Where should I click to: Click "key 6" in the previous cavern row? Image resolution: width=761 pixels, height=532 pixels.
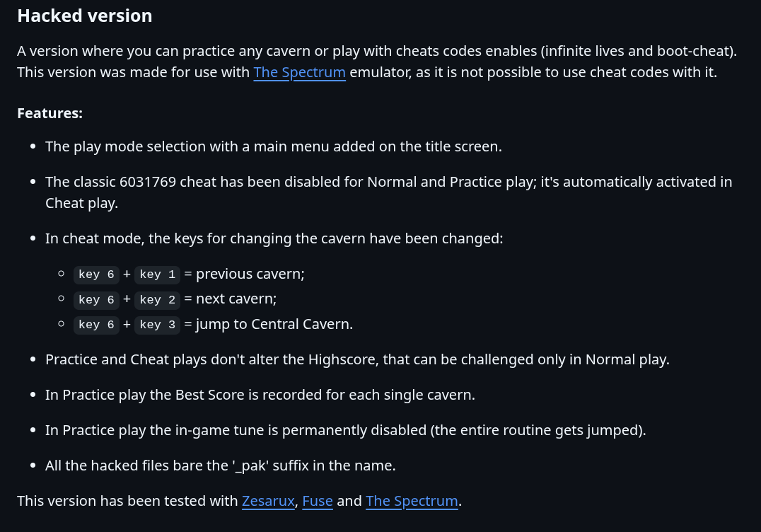[96, 274]
